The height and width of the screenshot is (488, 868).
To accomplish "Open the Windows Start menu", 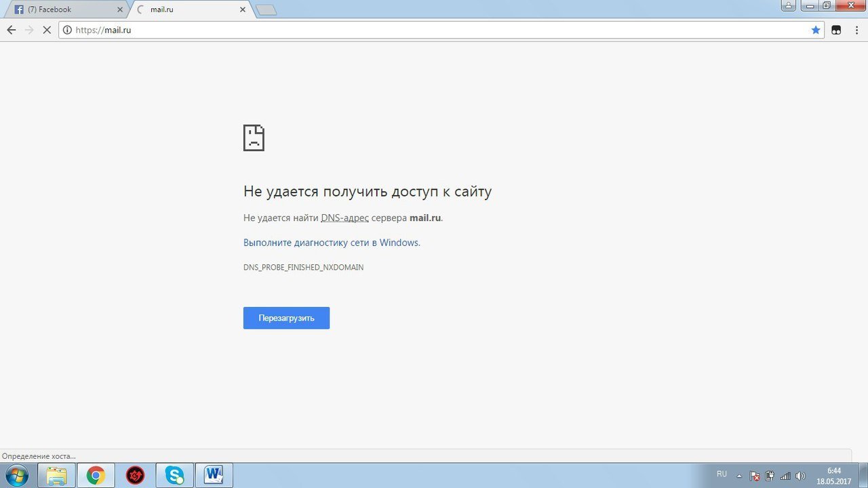I will click(x=16, y=475).
